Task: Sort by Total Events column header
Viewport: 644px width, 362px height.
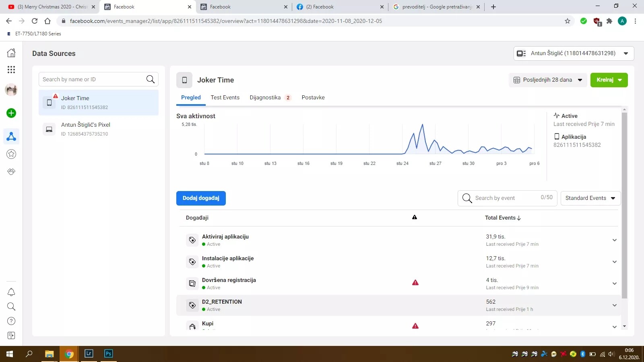Action: (x=503, y=218)
